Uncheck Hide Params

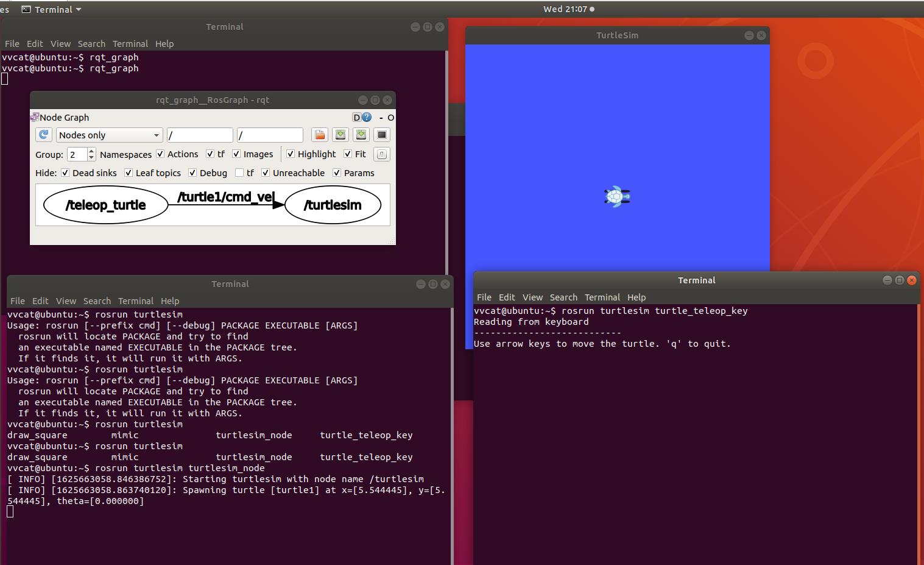tap(337, 173)
